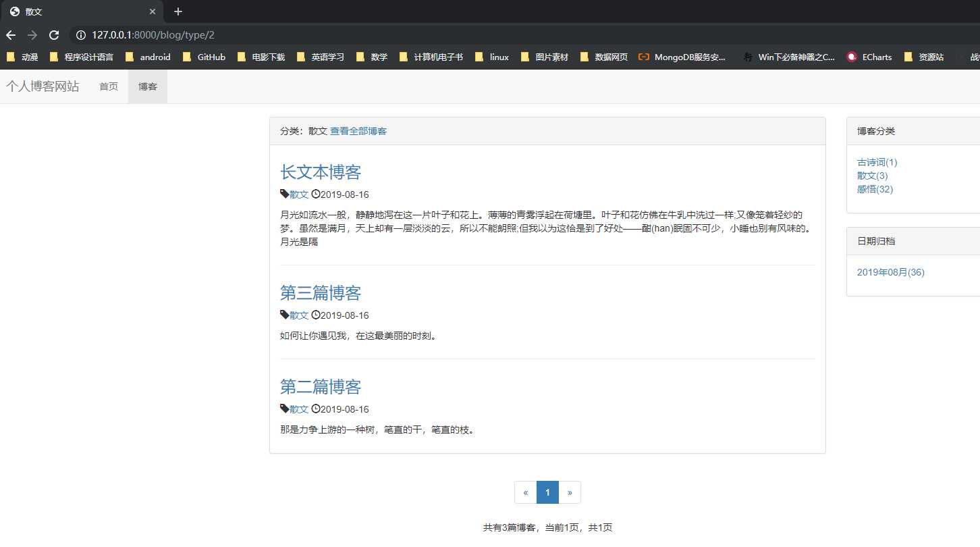Open the 程序设计语言 bookmark folder
980x547 pixels.
pyautogui.click(x=82, y=57)
